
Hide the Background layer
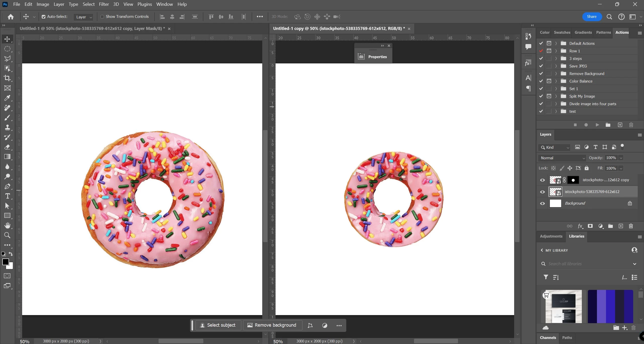pos(542,203)
